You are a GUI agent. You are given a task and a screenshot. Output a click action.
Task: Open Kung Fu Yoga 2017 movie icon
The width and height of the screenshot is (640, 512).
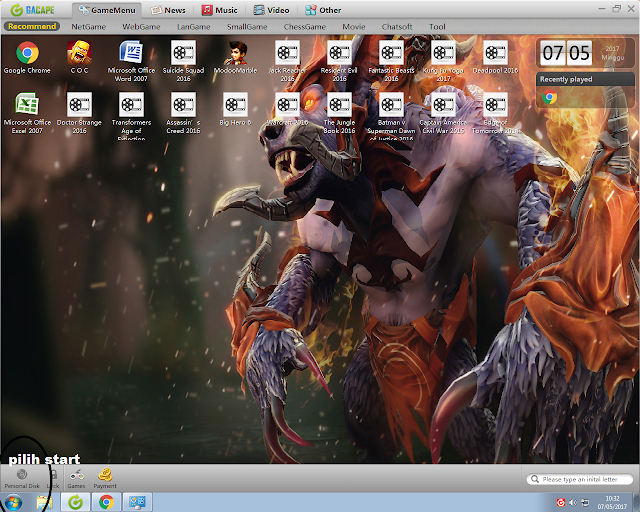pos(443,53)
